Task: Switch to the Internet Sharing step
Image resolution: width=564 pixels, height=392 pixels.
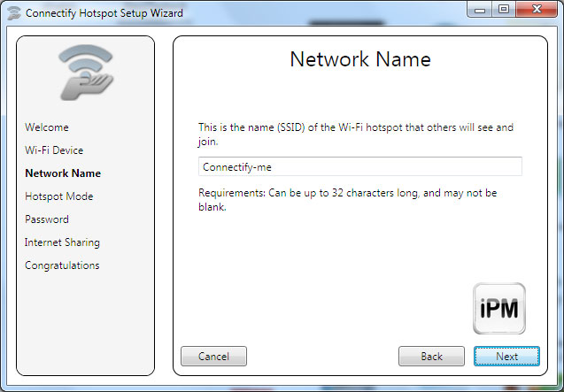Action: pyautogui.click(x=62, y=242)
